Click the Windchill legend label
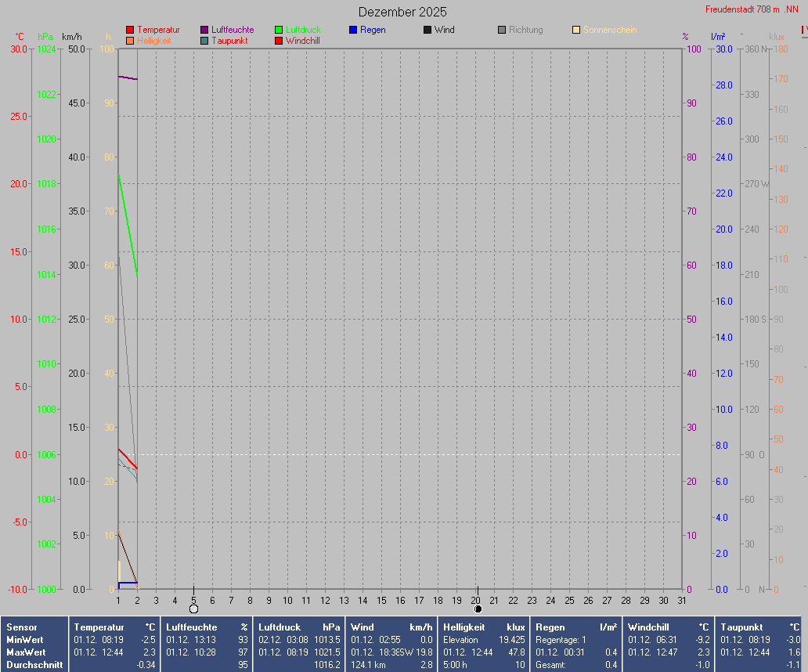This screenshot has width=808, height=672. pyautogui.click(x=302, y=41)
